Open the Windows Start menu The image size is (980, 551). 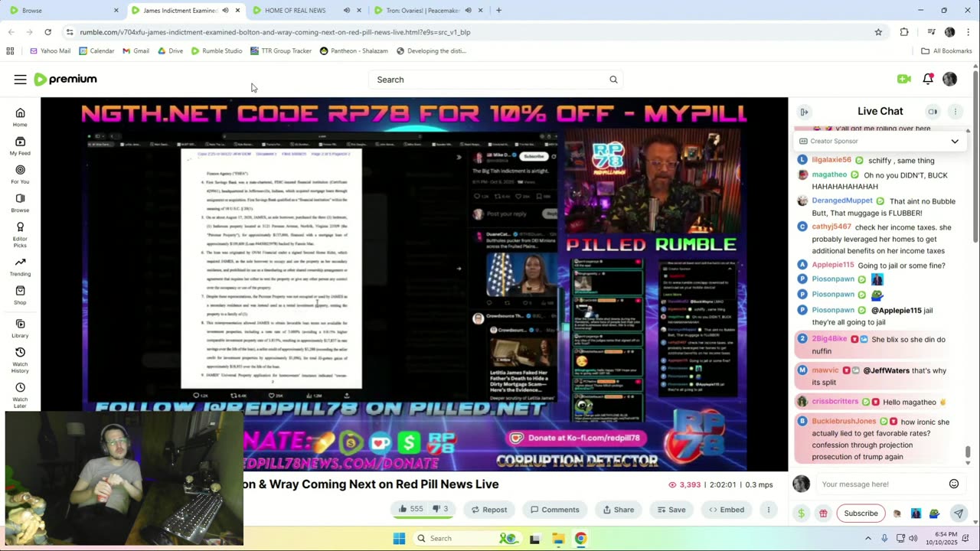tap(399, 538)
